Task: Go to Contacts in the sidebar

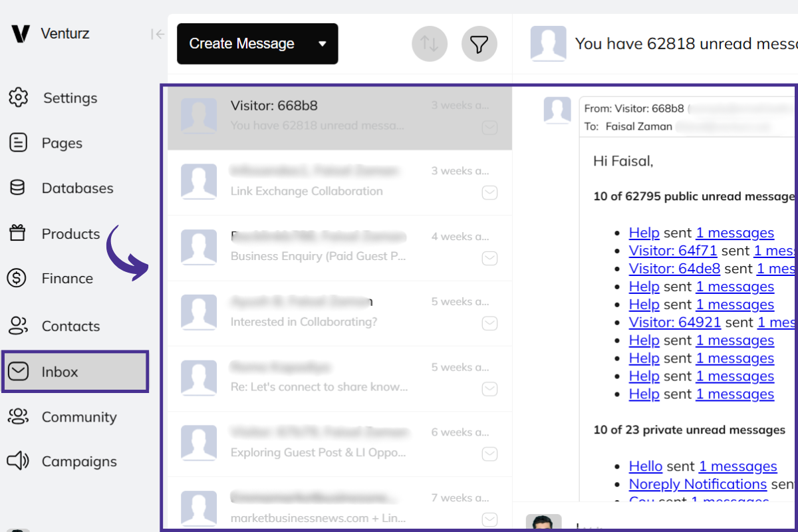Action: [70, 327]
